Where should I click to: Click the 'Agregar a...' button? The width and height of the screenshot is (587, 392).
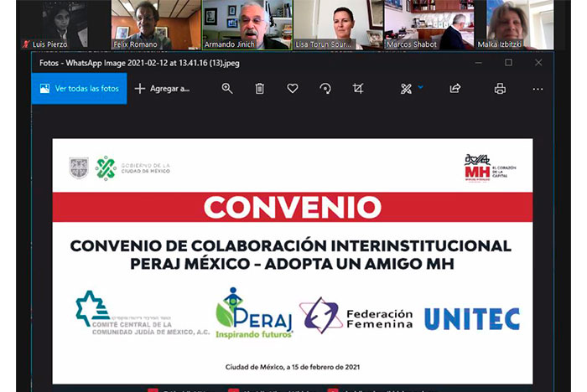click(x=162, y=89)
